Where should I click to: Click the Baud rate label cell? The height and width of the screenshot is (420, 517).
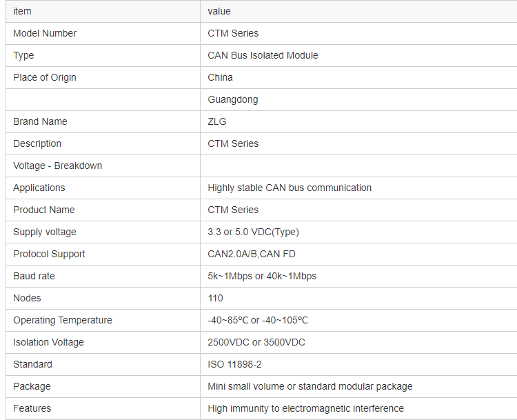coord(34,276)
